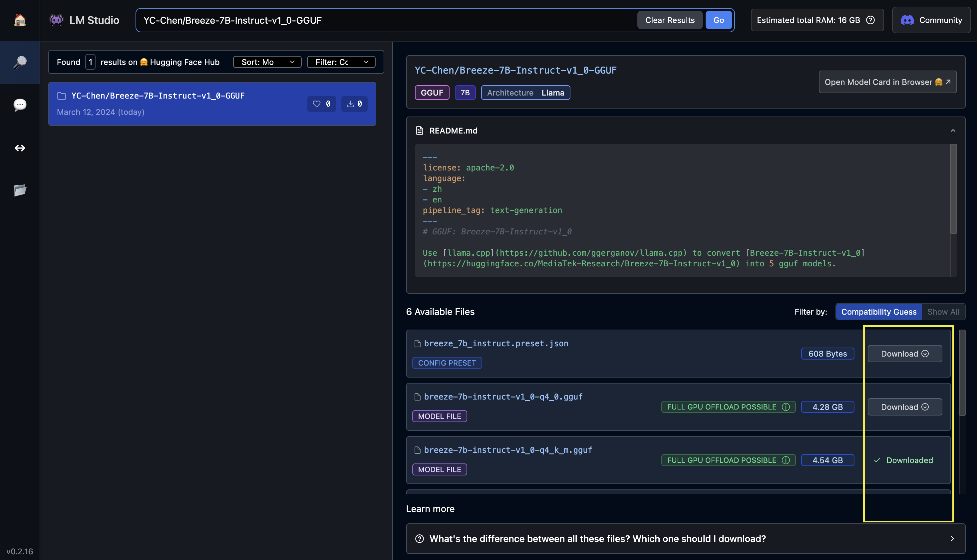Switch file filter to Show All
This screenshot has height=560, width=977.
click(x=943, y=312)
